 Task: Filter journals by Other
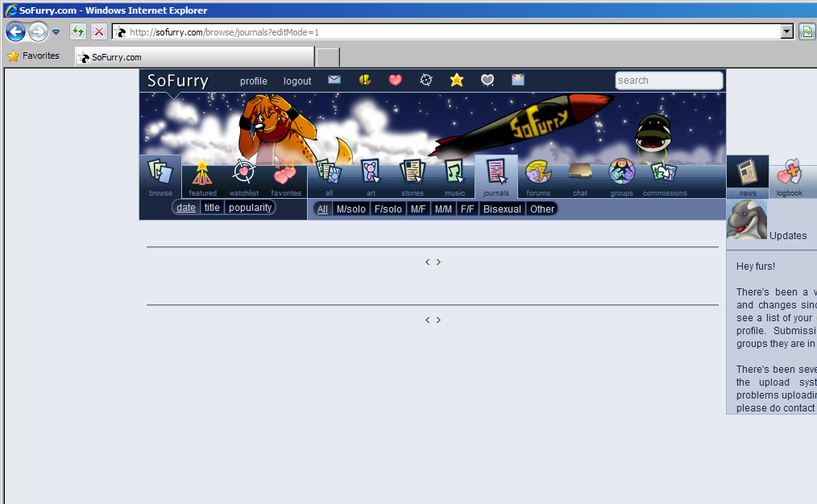coord(542,209)
